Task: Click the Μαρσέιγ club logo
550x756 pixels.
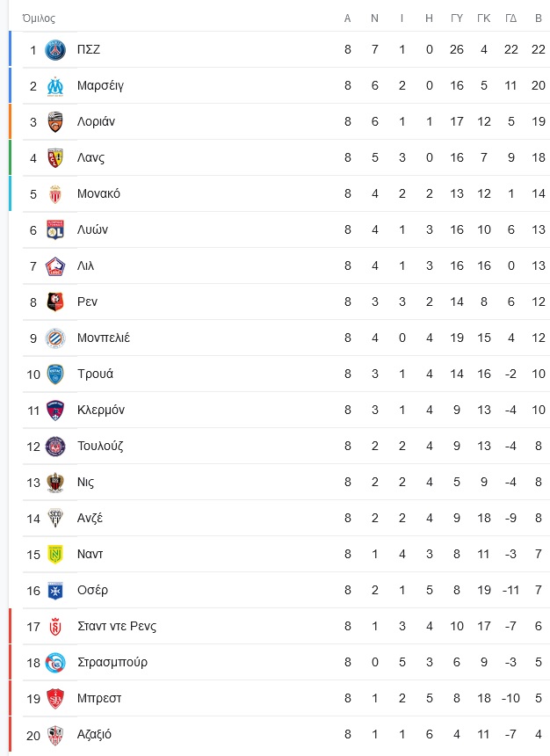Action: point(55,86)
